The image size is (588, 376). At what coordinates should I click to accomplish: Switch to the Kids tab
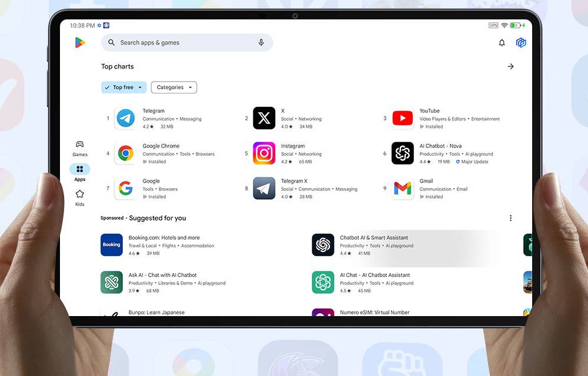[79, 198]
